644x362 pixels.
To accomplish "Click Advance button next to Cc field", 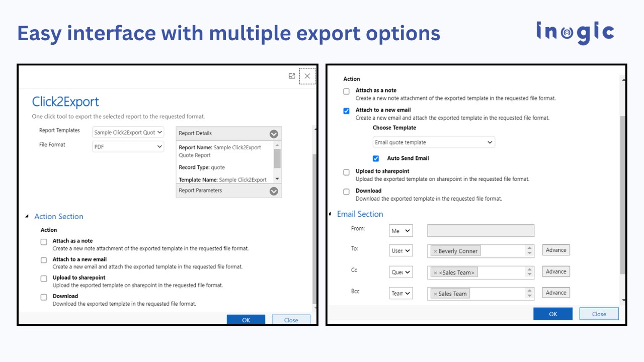I will 556,271.
